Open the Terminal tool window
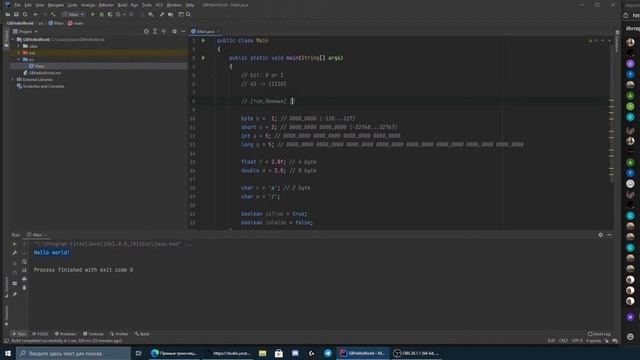Image resolution: width=640 pixels, height=360 pixels. click(x=93, y=334)
